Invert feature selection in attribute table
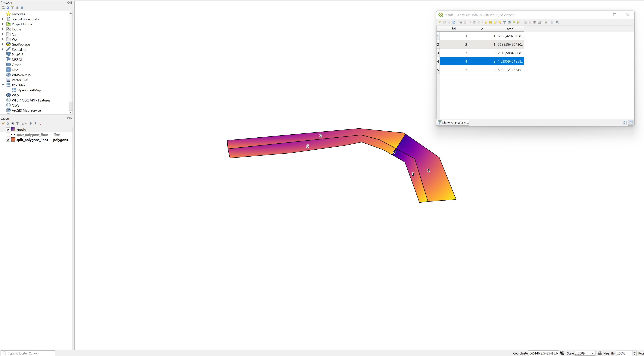This screenshot has height=356, width=644. (495, 22)
